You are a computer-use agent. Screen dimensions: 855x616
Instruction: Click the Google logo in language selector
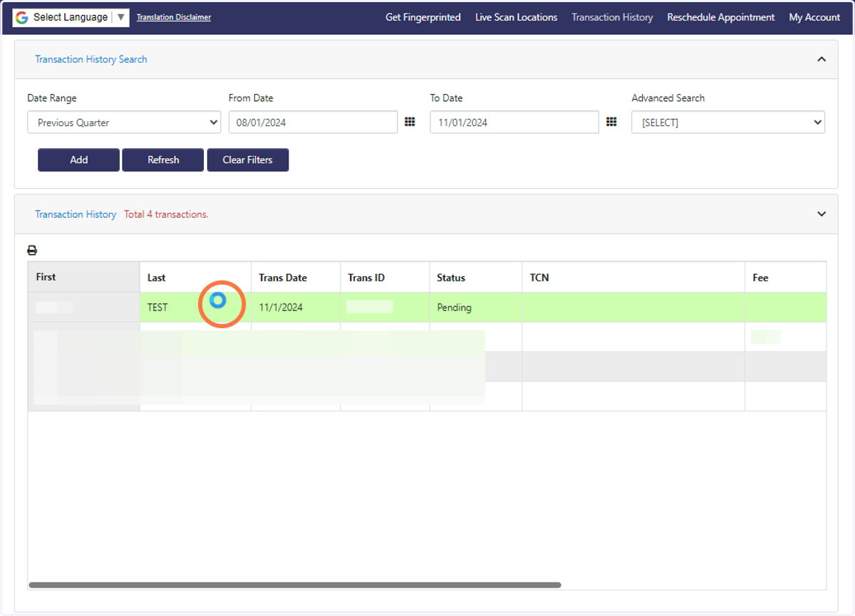point(22,17)
